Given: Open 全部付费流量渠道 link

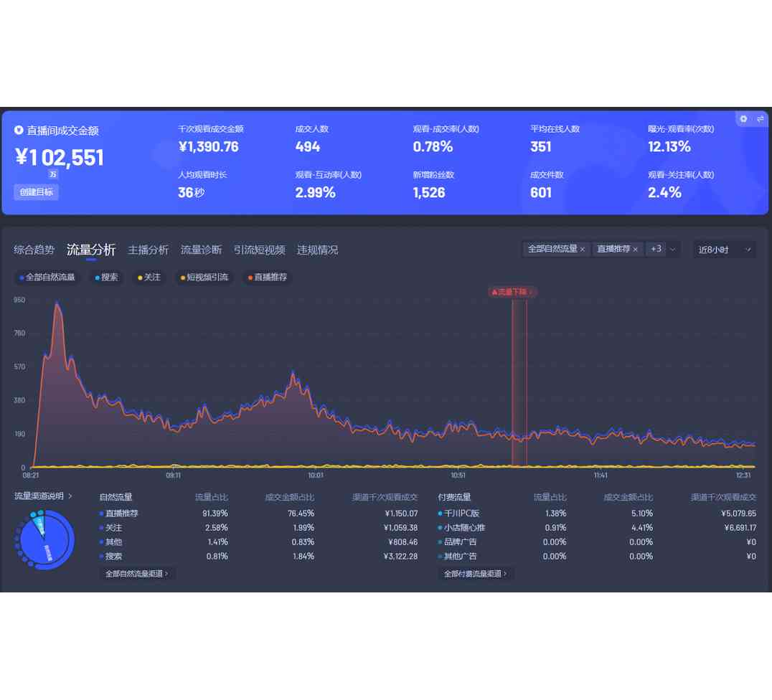Looking at the screenshot, I should pos(476,574).
